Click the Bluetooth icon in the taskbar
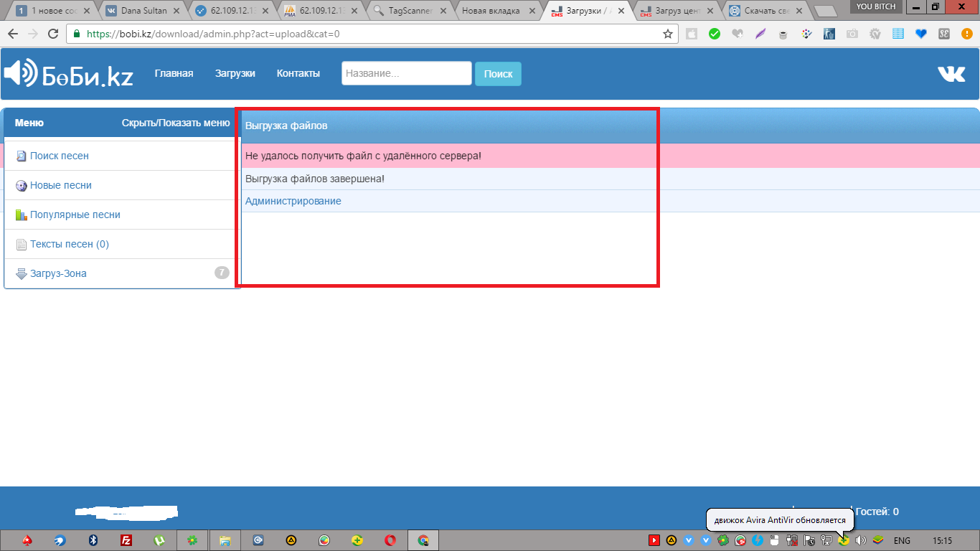This screenshot has height=551, width=980. [93, 540]
